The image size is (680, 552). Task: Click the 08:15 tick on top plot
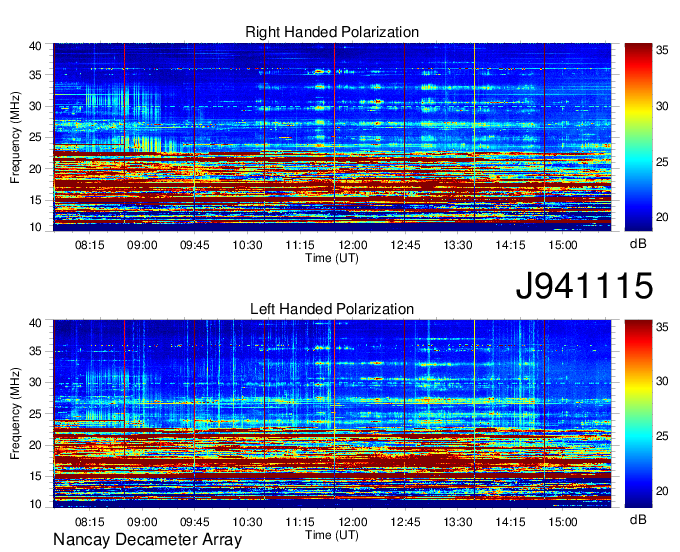coord(90,245)
